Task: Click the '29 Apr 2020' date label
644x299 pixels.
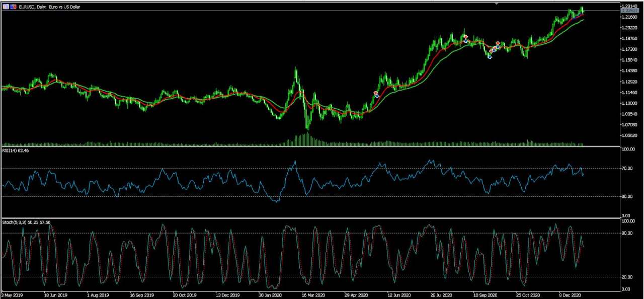Action: pyautogui.click(x=356, y=295)
